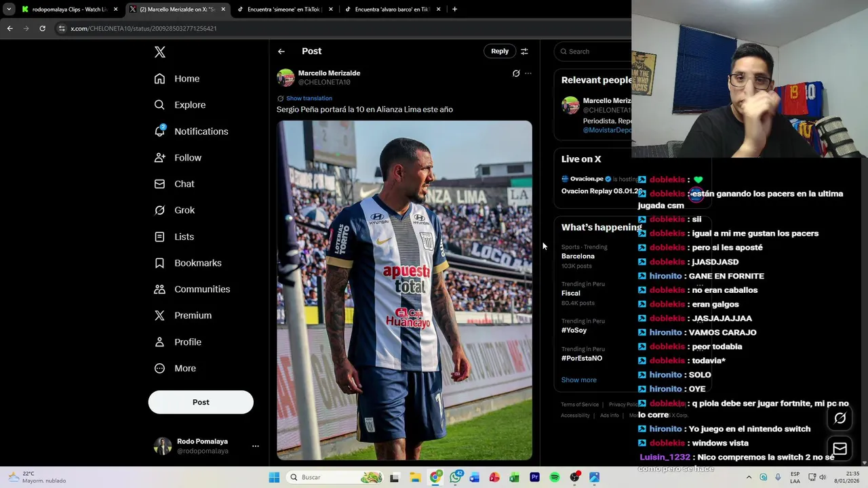Click the X logo in the sidebar
This screenshot has width=868, height=488.
tap(159, 52)
